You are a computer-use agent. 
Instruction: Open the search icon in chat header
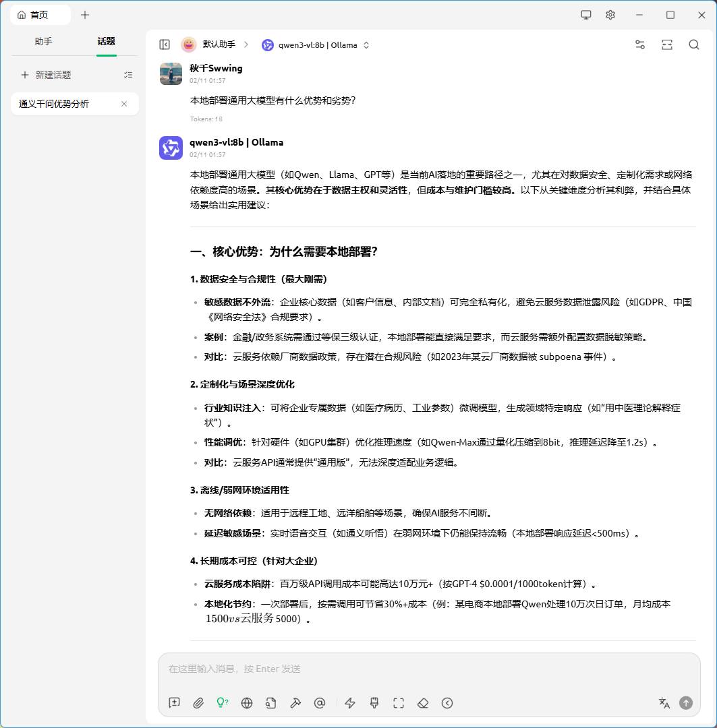694,44
